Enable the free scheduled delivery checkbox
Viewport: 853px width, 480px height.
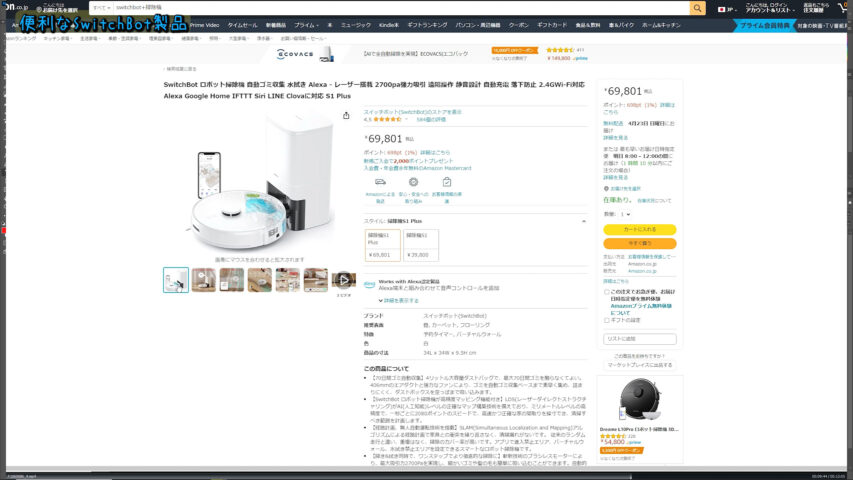pos(607,292)
